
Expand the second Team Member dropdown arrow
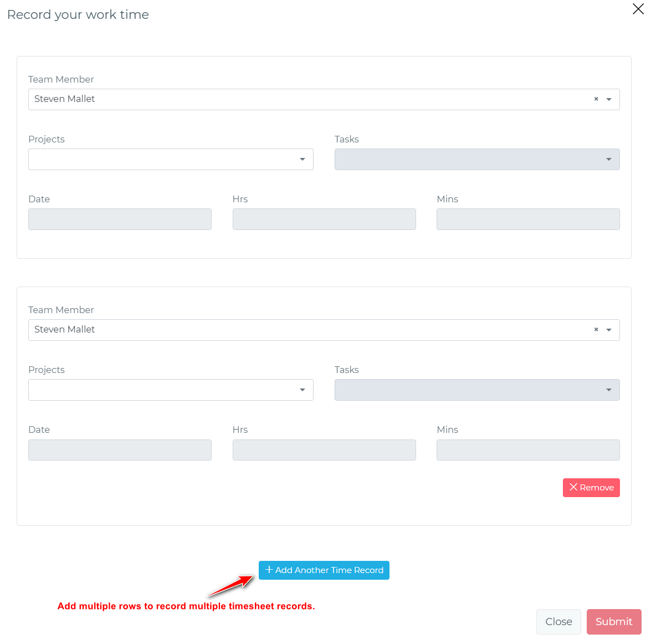pyautogui.click(x=609, y=330)
